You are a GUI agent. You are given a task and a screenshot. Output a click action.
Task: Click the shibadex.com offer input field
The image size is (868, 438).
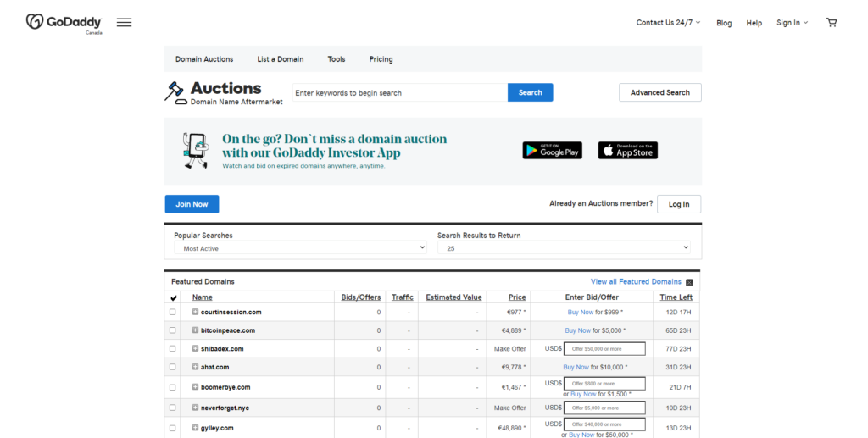604,348
